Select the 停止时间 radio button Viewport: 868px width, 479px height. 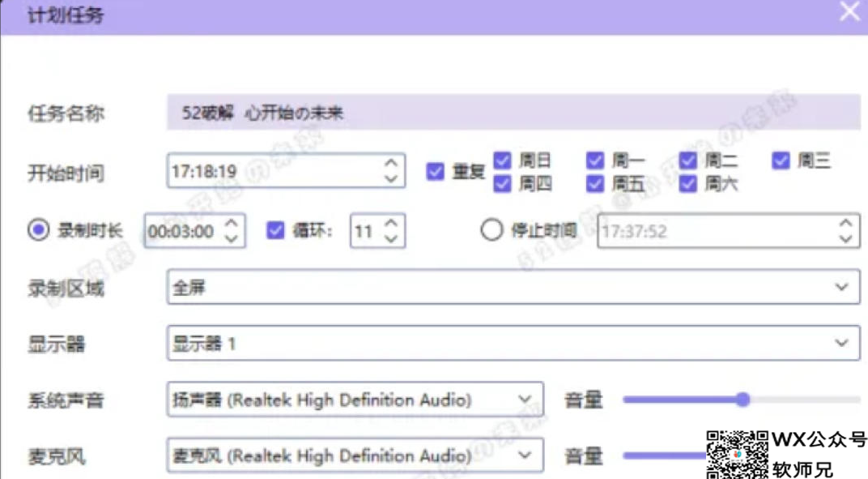(x=491, y=231)
